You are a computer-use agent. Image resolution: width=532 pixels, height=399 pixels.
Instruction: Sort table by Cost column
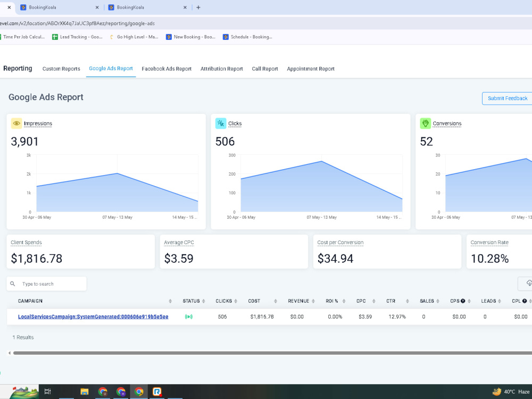tap(276, 301)
